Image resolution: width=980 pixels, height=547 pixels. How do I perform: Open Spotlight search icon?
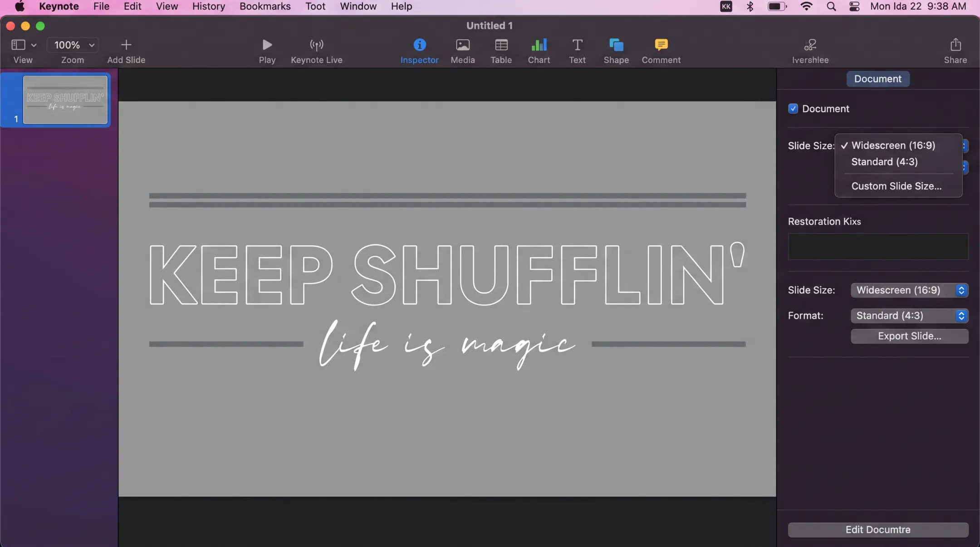point(831,6)
